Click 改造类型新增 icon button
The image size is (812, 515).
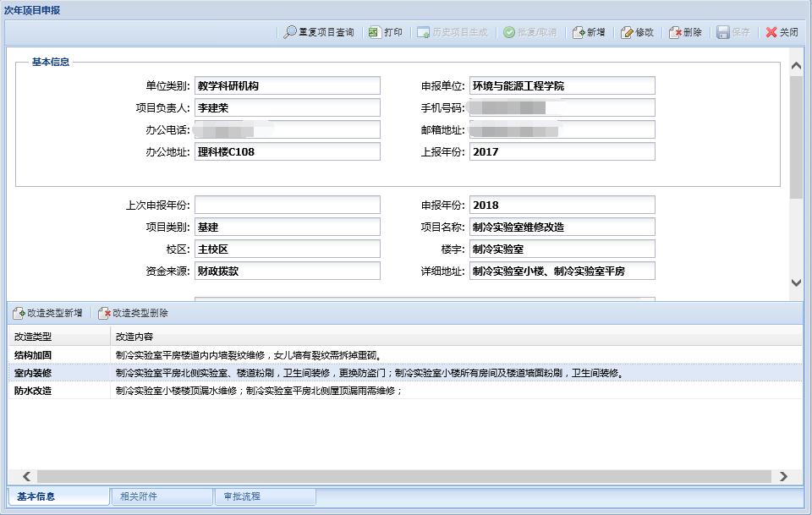[x=19, y=313]
